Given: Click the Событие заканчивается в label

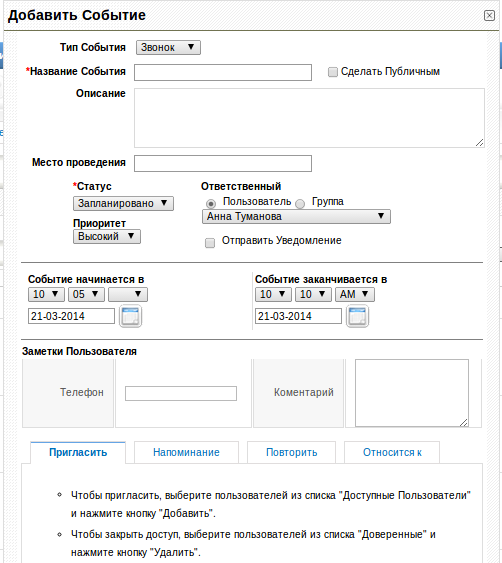Looking at the screenshot, I should coord(321,279).
